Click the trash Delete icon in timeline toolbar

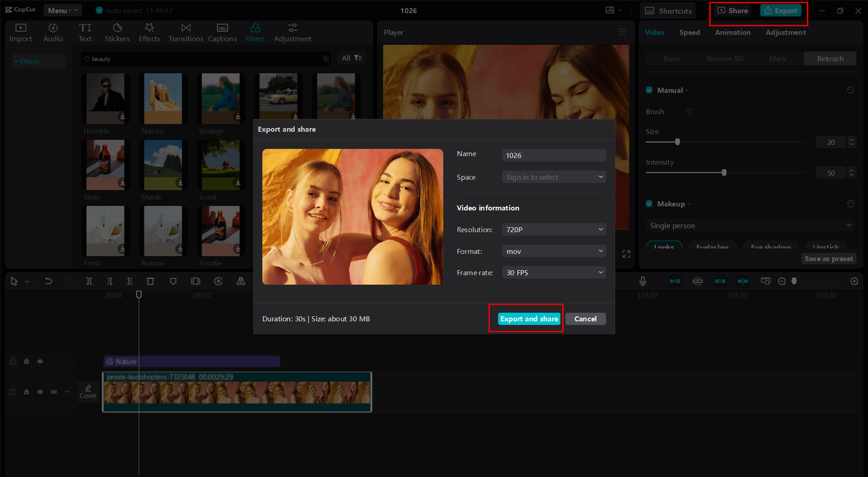click(151, 281)
